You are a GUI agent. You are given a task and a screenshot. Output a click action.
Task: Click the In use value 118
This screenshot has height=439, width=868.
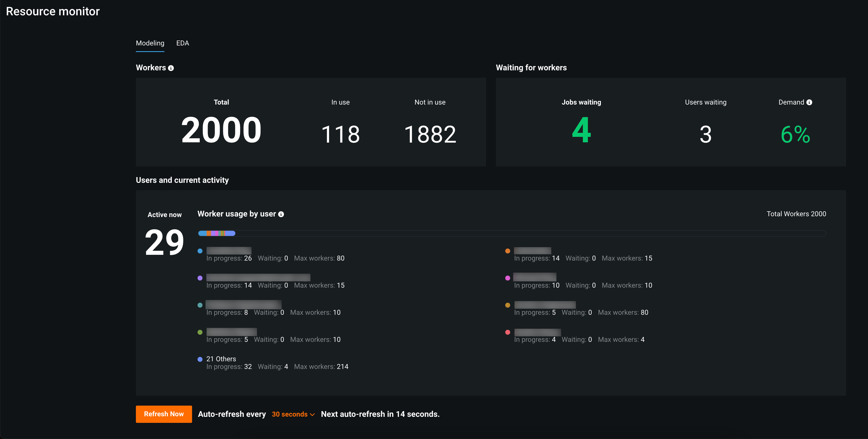click(340, 134)
